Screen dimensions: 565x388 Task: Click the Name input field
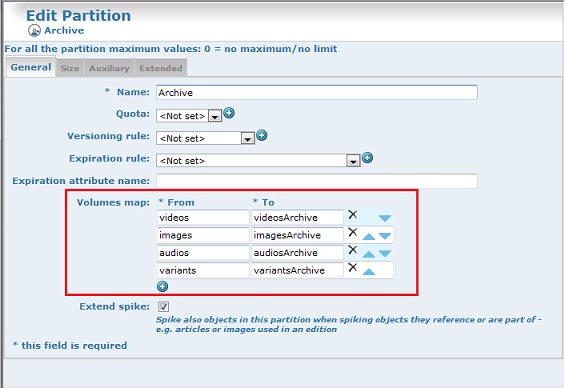tap(317, 93)
